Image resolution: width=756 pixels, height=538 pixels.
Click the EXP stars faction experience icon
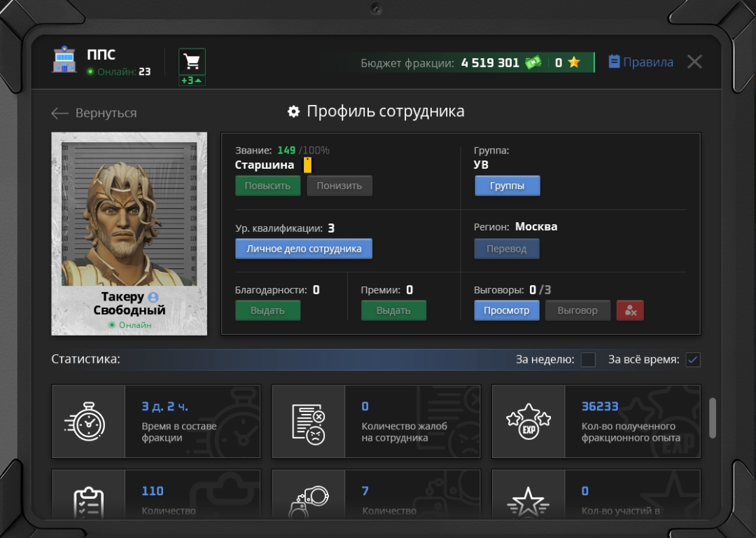click(x=528, y=421)
